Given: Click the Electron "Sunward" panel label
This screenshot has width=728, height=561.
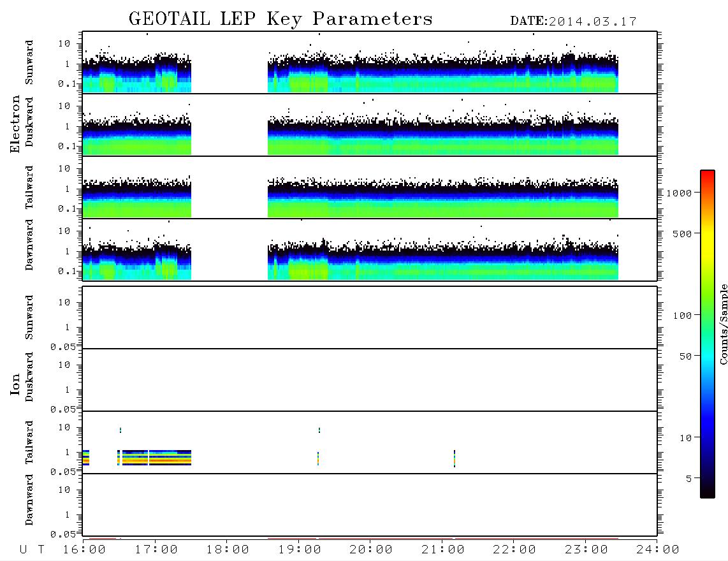Looking at the screenshot, I should pos(29,62).
